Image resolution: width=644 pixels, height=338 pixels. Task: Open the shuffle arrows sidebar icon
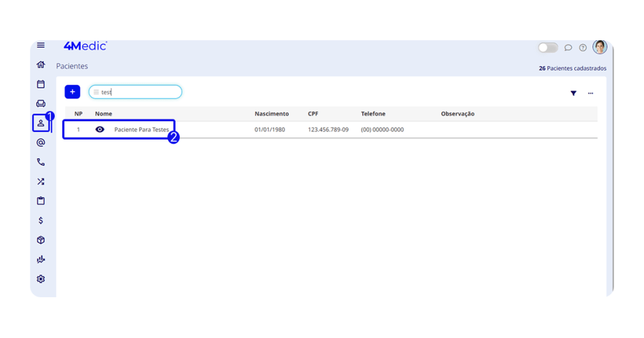[x=41, y=182]
